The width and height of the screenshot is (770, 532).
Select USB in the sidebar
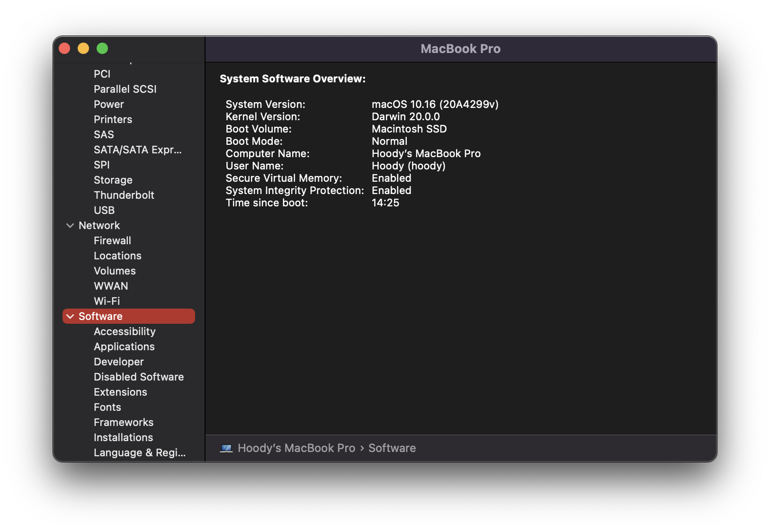pos(104,210)
